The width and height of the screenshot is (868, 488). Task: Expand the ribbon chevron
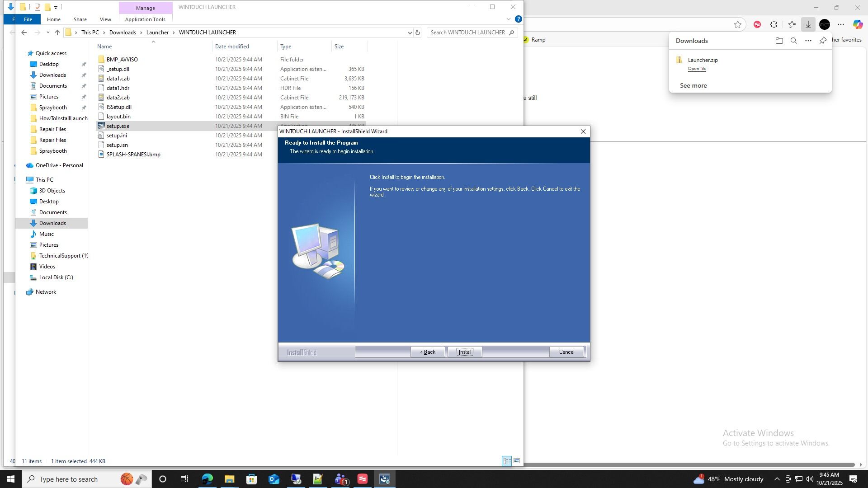click(x=509, y=19)
